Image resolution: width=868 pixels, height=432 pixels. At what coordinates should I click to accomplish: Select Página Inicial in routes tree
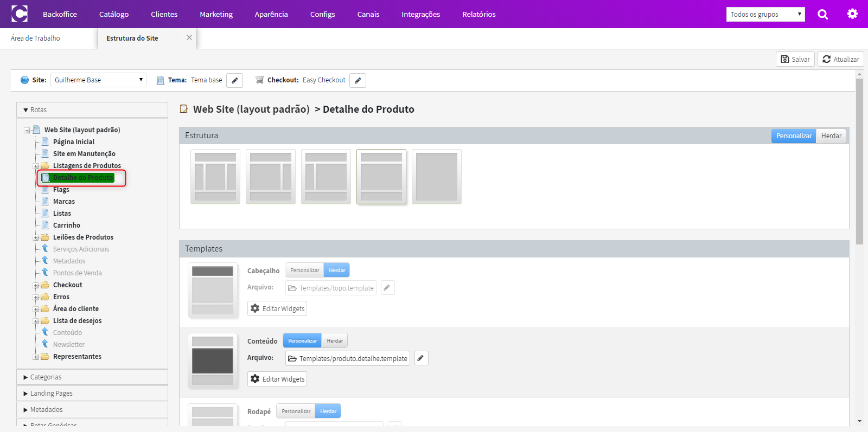click(x=74, y=142)
